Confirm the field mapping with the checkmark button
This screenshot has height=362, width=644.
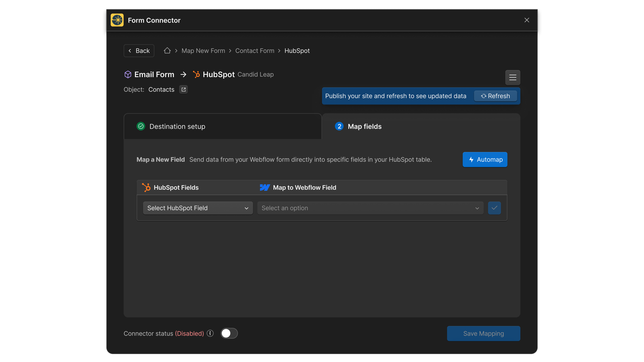pos(494,208)
